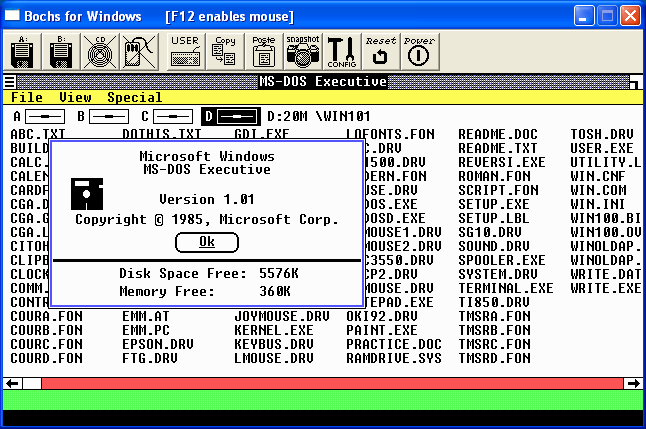
Task: Select KERNEL.EXE file
Action: pyautogui.click(x=274, y=331)
